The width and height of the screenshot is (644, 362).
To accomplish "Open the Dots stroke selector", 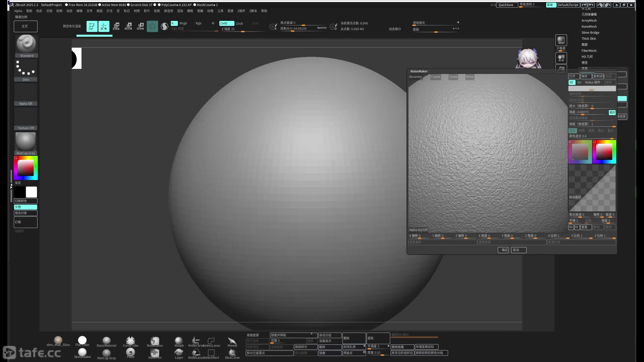I will pyautogui.click(x=26, y=70).
